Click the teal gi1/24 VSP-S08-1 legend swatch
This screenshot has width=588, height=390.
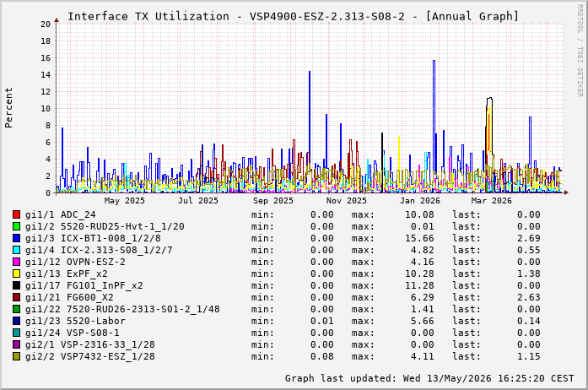pos(16,333)
